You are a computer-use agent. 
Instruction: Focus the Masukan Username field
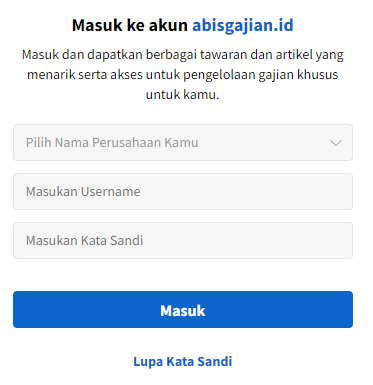pos(183,192)
